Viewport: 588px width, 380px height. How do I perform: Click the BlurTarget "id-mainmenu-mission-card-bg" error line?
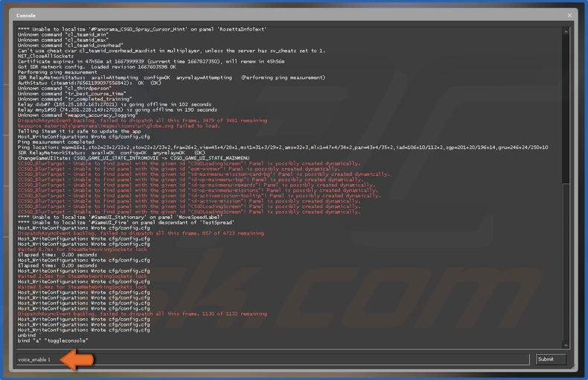coord(204,174)
